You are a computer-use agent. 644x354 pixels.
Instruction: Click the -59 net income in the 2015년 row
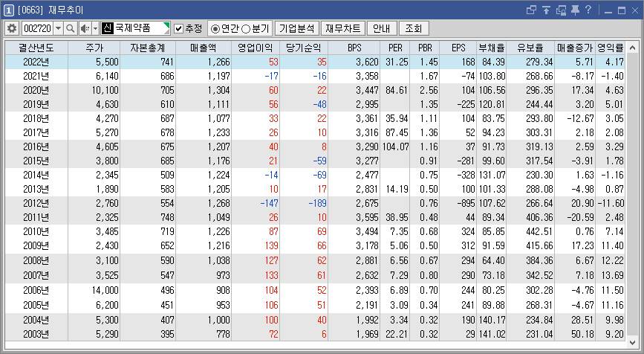click(x=320, y=161)
